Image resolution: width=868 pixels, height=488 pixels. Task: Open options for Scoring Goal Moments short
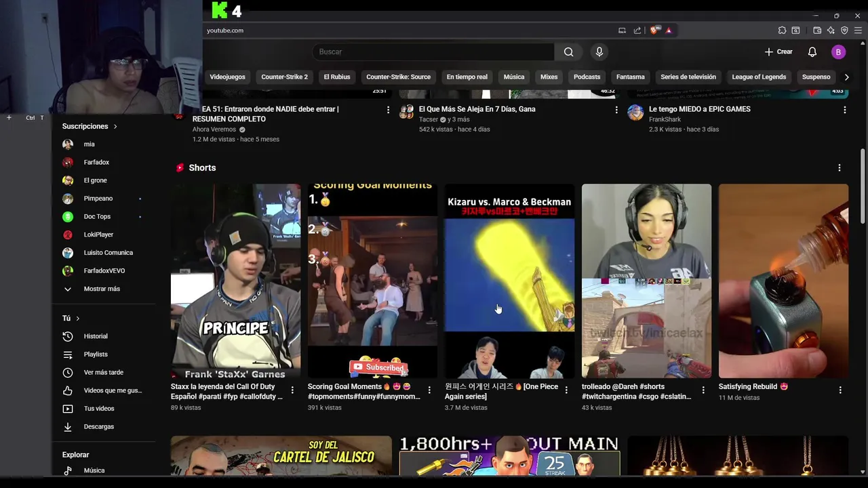click(429, 390)
